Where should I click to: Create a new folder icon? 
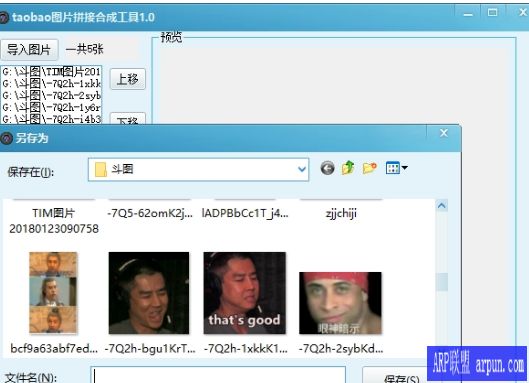[x=369, y=168]
